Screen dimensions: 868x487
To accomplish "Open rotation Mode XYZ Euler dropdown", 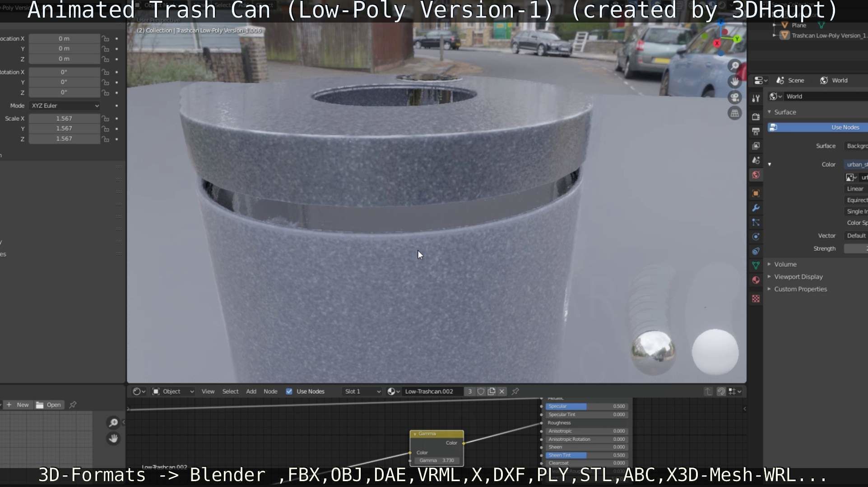I will tap(65, 106).
